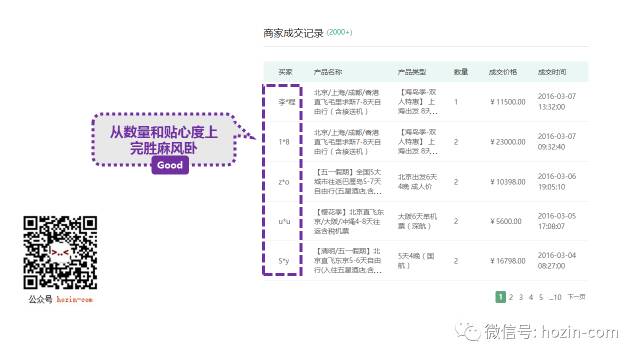Click the price ¥23000.00
The width and height of the screenshot is (640, 360).
click(x=508, y=142)
